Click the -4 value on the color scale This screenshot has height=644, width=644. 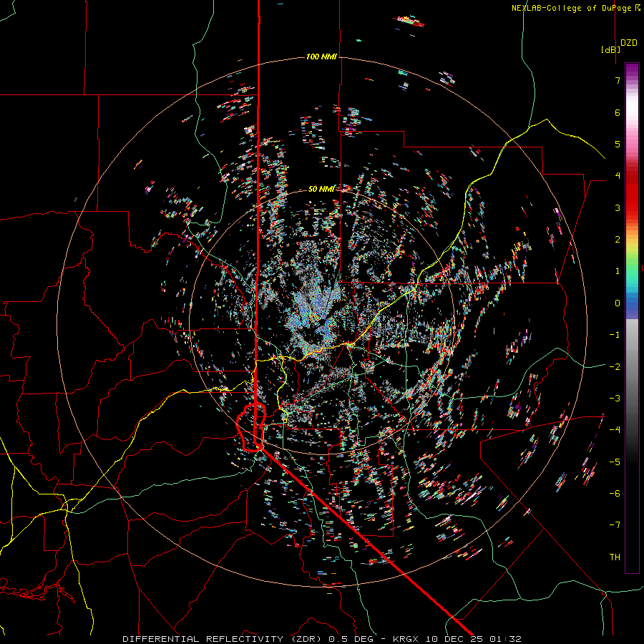[x=615, y=429]
